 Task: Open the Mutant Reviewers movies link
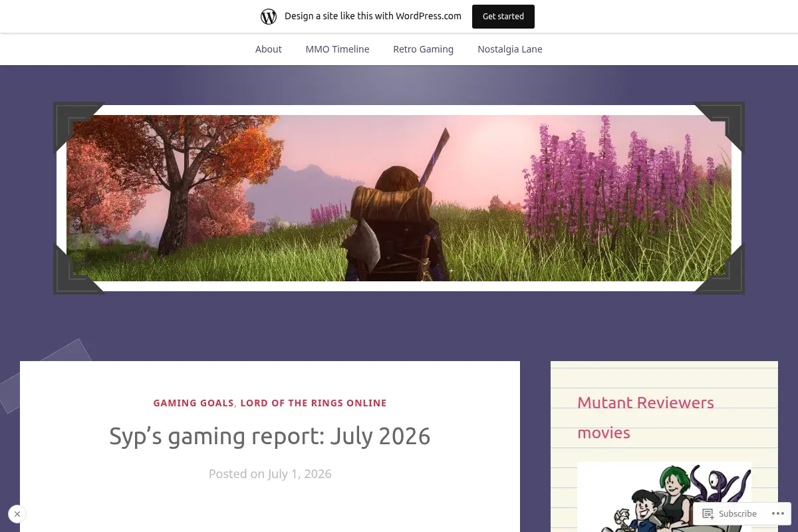coord(646,418)
